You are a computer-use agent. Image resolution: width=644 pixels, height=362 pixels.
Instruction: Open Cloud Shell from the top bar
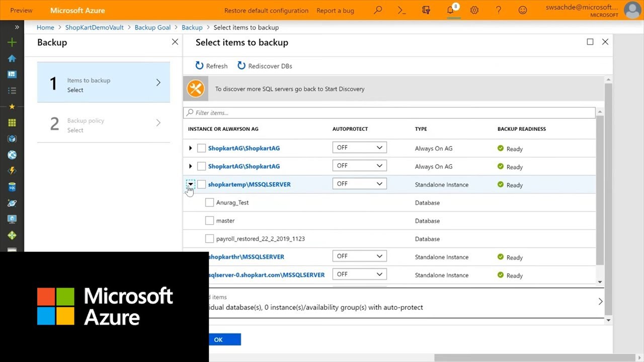(x=401, y=10)
